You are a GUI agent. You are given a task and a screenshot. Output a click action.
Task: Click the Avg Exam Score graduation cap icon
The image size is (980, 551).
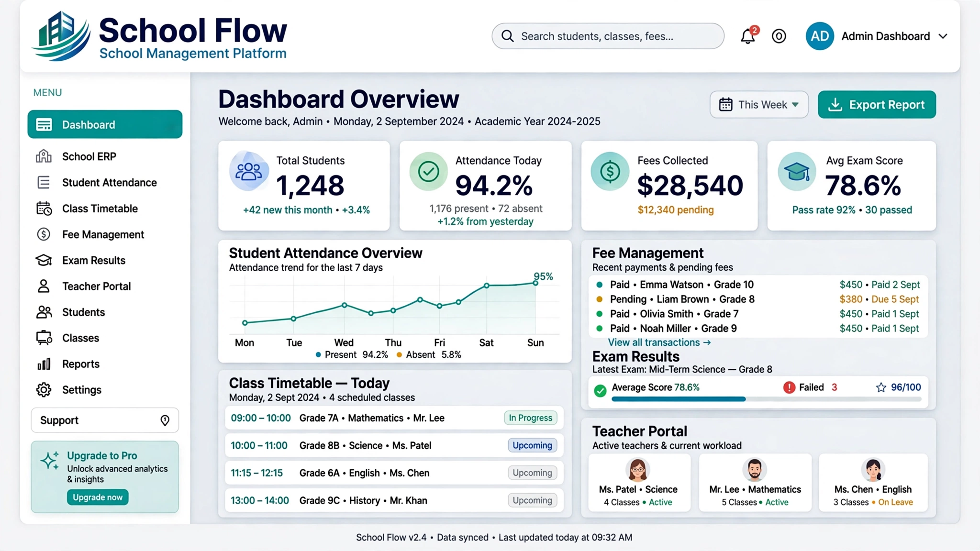pos(797,171)
